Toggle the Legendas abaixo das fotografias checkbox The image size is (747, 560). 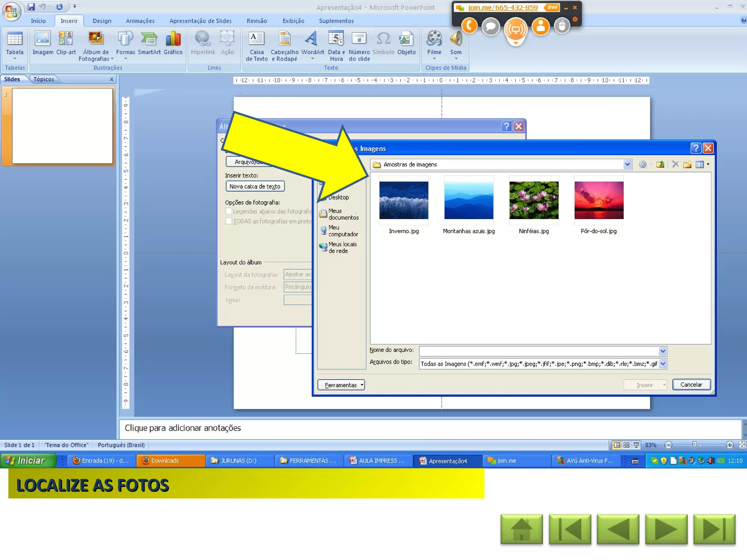tap(229, 211)
